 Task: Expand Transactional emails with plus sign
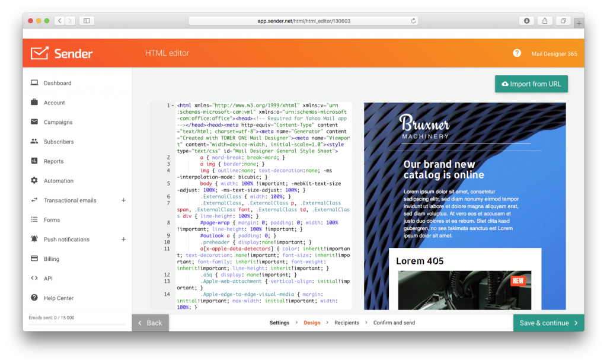pos(123,200)
